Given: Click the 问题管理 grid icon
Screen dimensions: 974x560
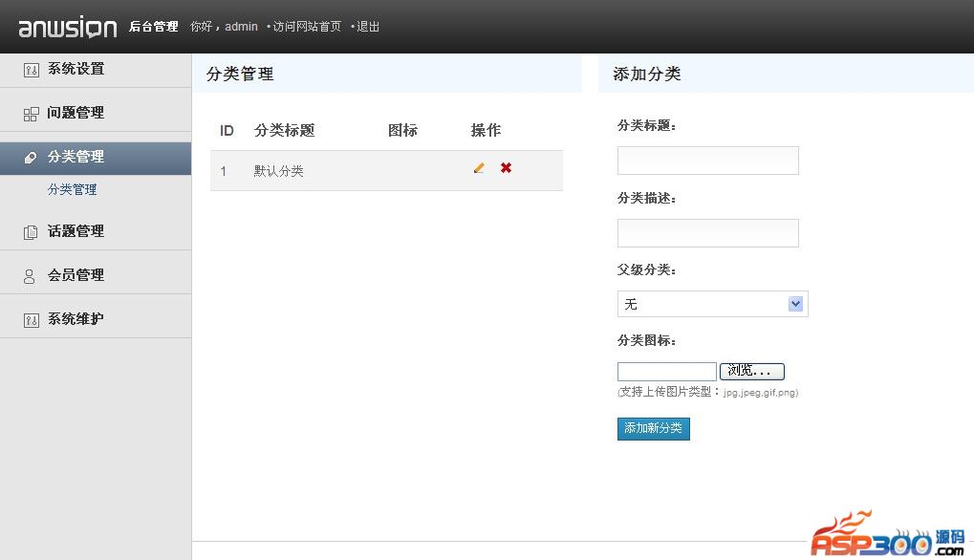Looking at the screenshot, I should click(x=31, y=114).
